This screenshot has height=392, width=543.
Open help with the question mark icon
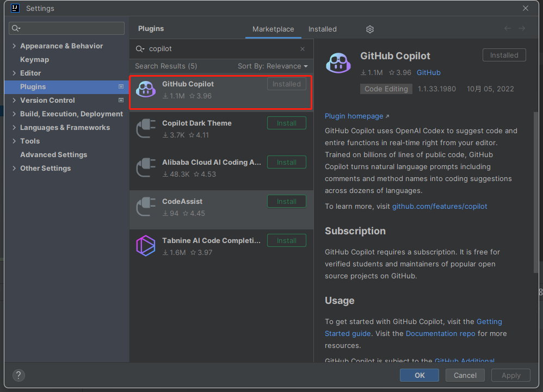(x=18, y=375)
